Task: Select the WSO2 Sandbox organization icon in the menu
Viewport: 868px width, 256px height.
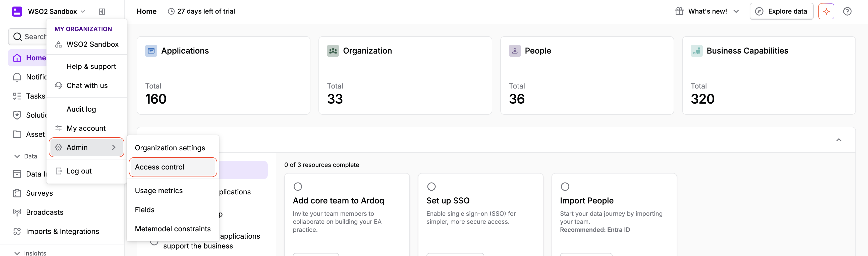Action: pos(59,45)
